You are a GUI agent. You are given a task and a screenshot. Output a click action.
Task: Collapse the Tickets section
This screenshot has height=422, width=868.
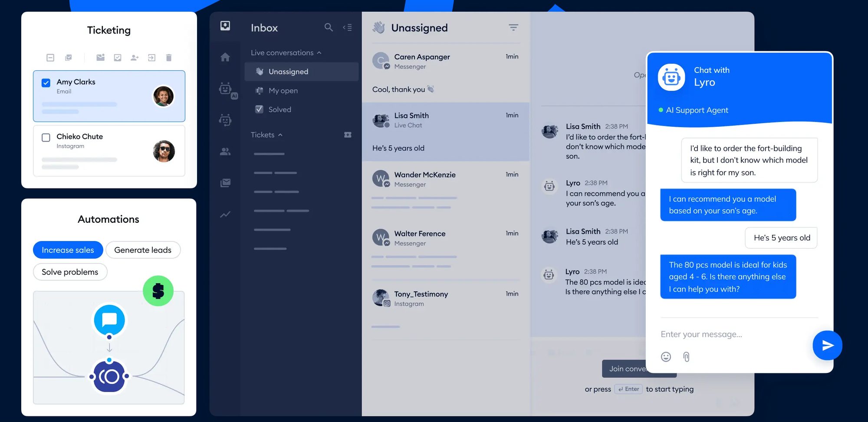click(x=279, y=135)
